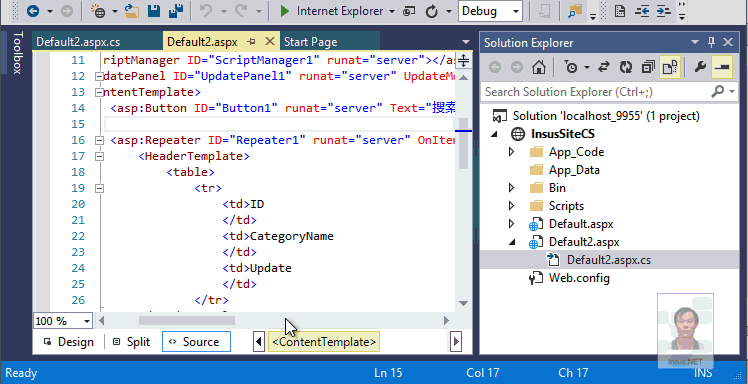The image size is (748, 384).
Task: Click the Save disk icon
Action: pyautogui.click(x=154, y=11)
